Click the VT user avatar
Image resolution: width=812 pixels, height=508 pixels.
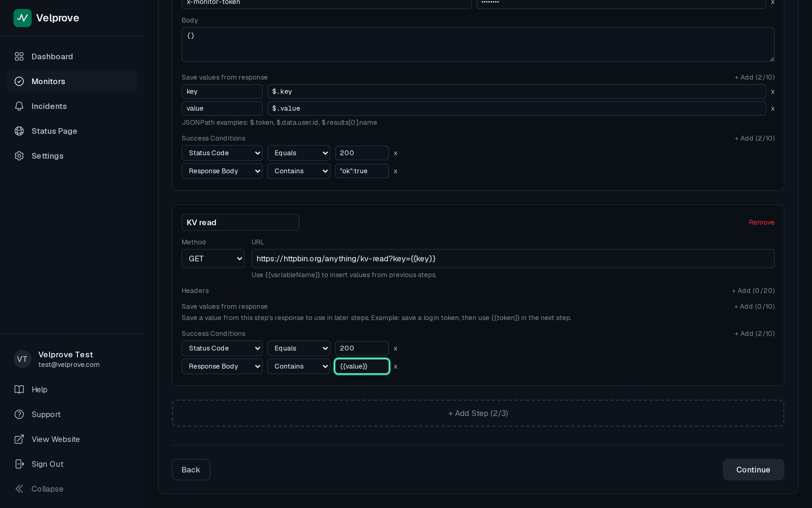[x=23, y=359]
